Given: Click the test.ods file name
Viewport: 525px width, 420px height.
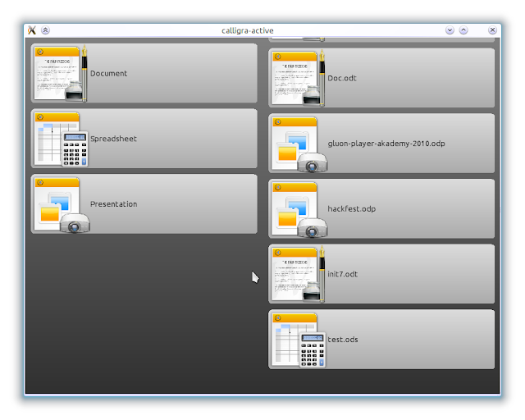Looking at the screenshot, I should [343, 340].
